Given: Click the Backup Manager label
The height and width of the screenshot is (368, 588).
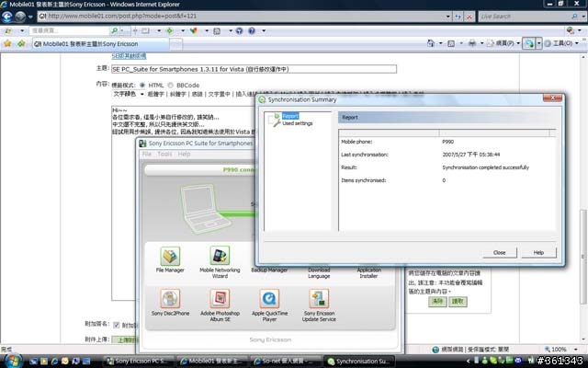Looking at the screenshot, I should point(269,270).
